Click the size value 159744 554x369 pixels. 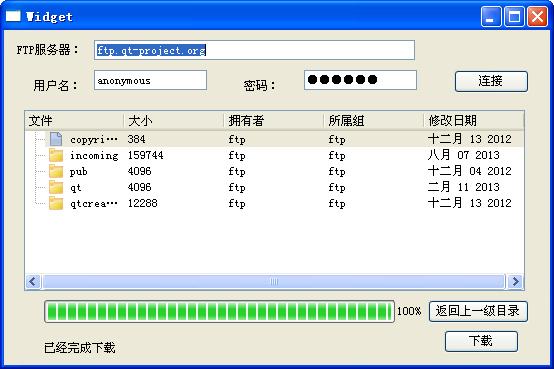click(146, 155)
